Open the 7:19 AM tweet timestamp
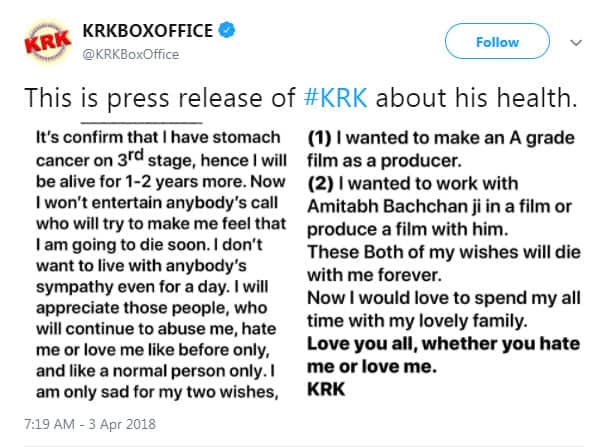 point(49,424)
